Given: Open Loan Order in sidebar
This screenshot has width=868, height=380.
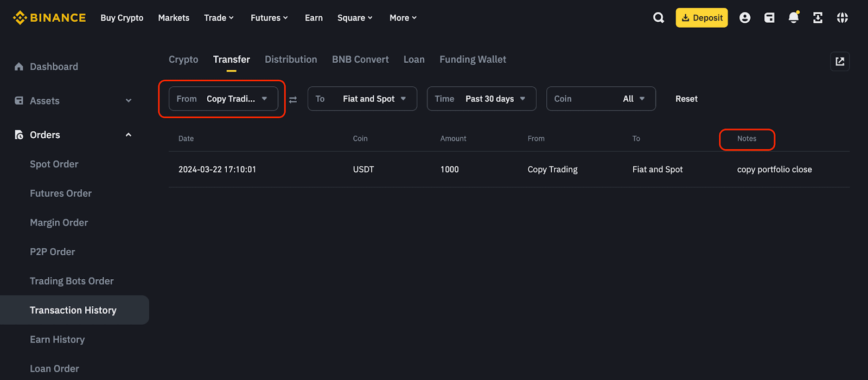Looking at the screenshot, I should pos(54,369).
